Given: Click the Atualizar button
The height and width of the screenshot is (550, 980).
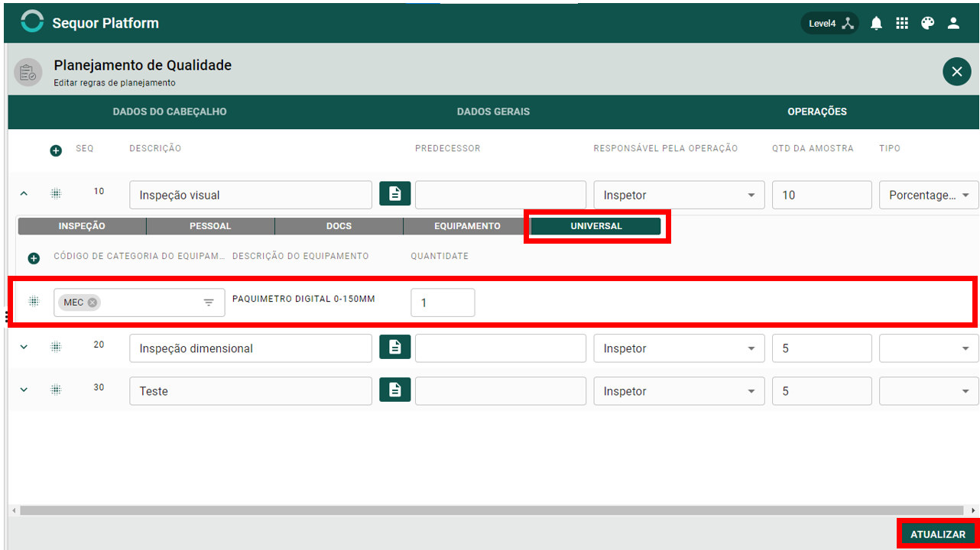Looking at the screenshot, I should 938,534.
